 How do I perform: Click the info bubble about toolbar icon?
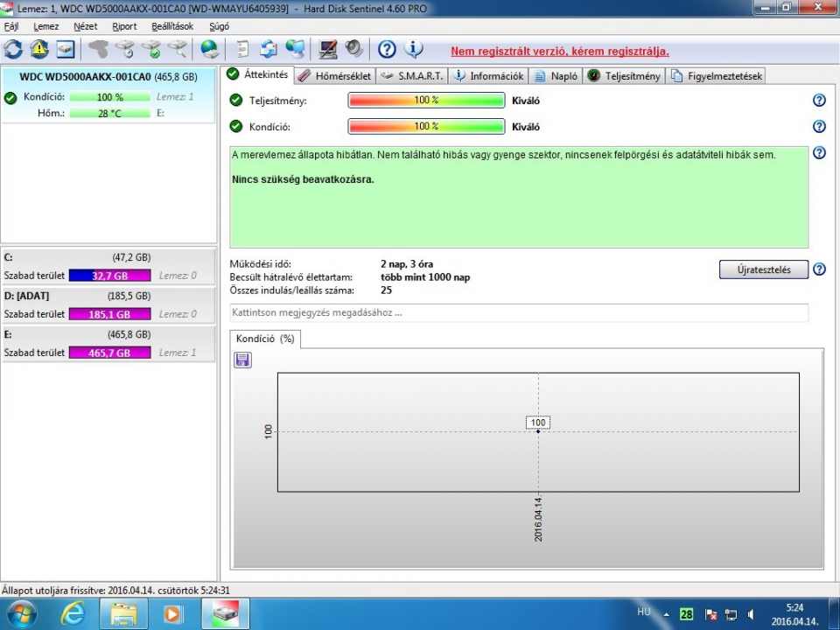pyautogui.click(x=413, y=49)
